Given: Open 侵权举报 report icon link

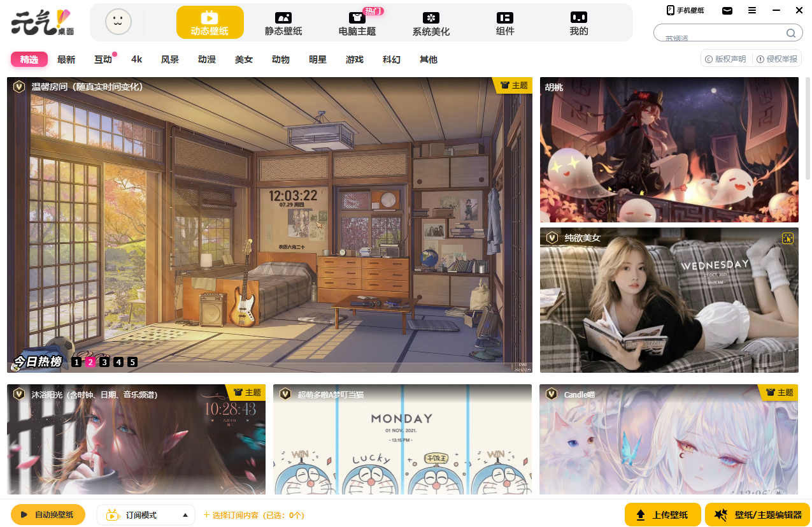Looking at the screenshot, I should (x=776, y=59).
